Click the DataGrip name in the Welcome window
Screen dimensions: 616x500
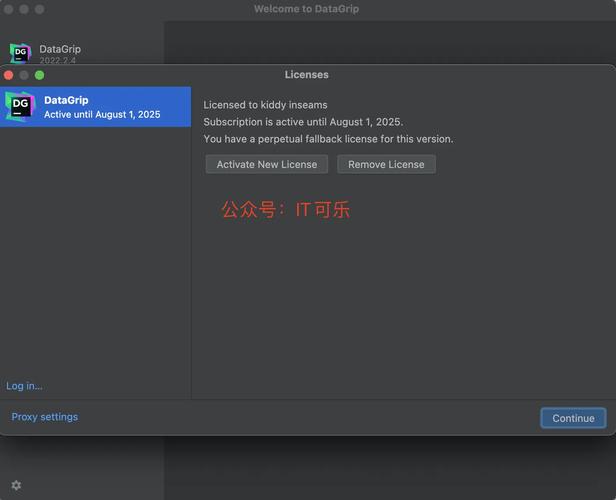coord(60,49)
